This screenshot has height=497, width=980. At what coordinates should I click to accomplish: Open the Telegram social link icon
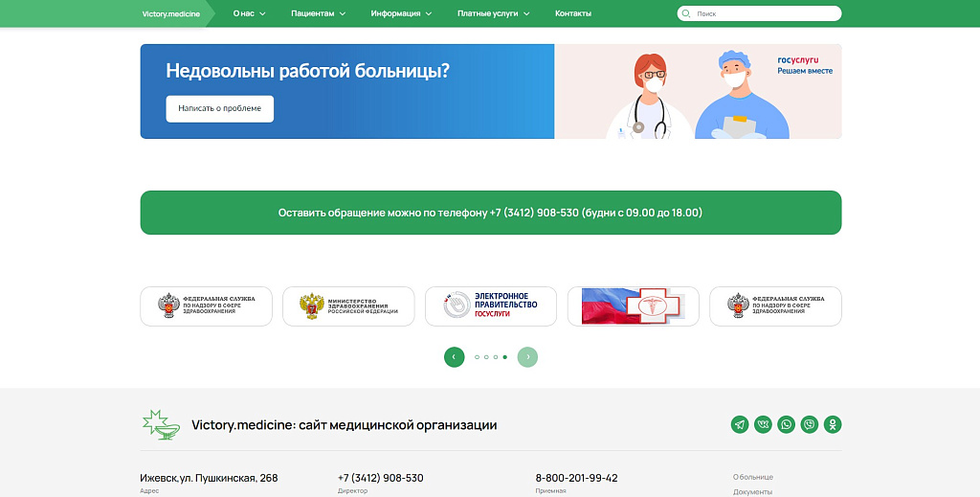coord(740,424)
